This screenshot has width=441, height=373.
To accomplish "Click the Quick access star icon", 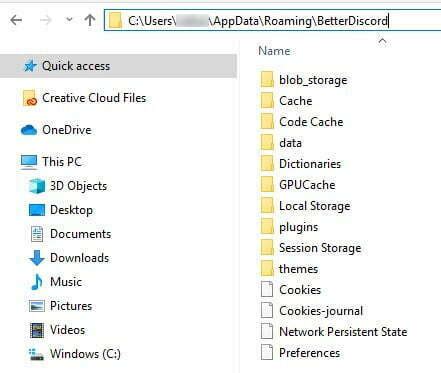I will 30,66.
